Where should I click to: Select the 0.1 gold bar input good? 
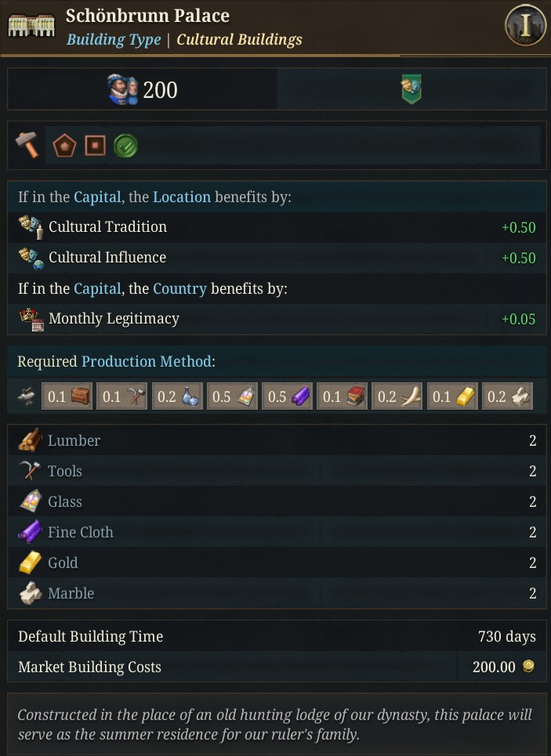click(x=451, y=396)
